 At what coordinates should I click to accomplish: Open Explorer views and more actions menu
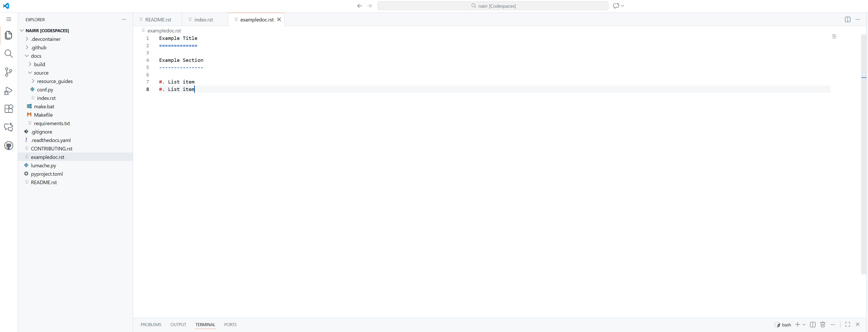tap(124, 19)
